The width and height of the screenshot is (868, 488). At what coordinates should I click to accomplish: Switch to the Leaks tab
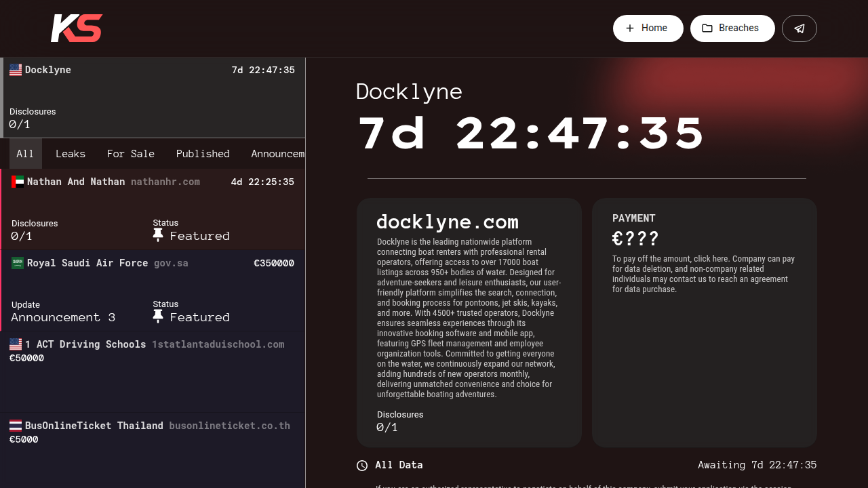click(71, 154)
